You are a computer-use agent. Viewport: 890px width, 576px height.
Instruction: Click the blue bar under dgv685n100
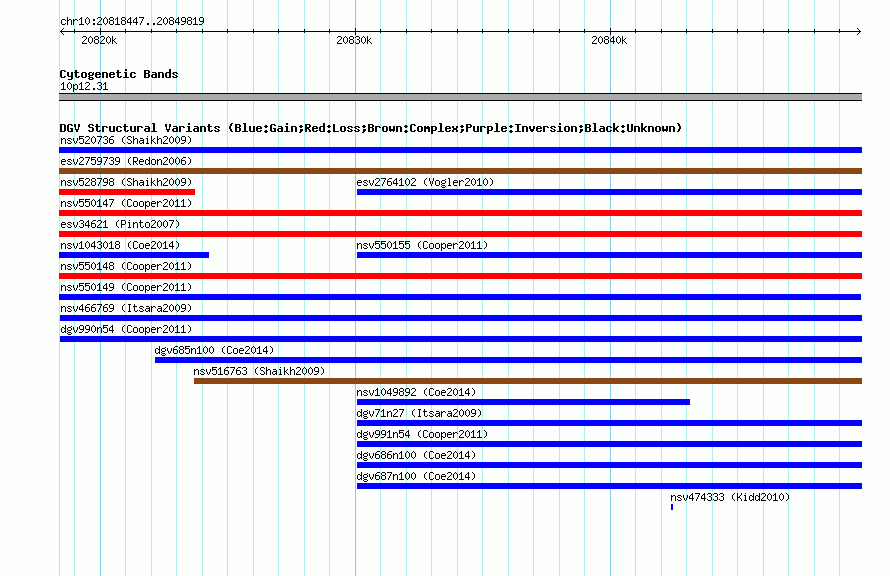(509, 360)
